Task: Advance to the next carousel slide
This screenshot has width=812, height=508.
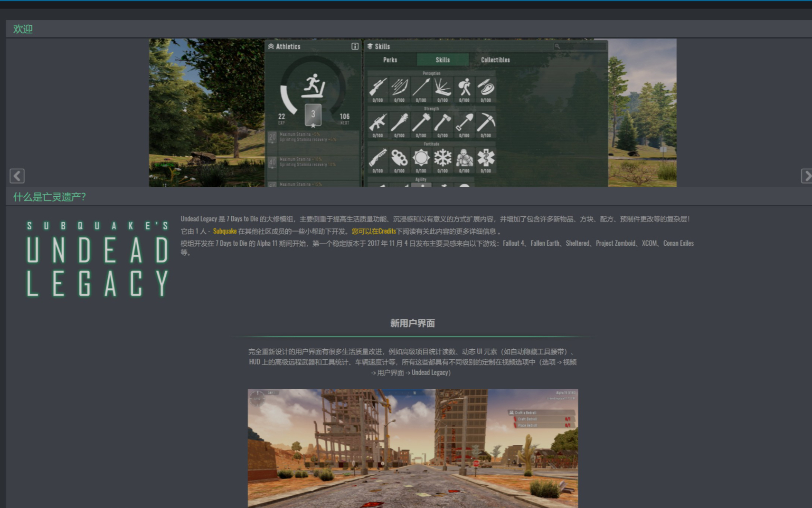Action: (806, 176)
